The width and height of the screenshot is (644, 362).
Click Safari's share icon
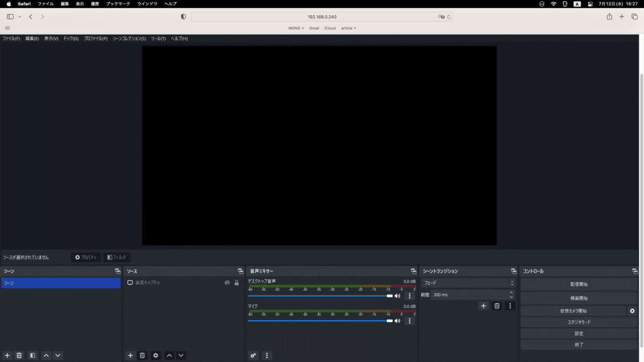[x=610, y=17]
